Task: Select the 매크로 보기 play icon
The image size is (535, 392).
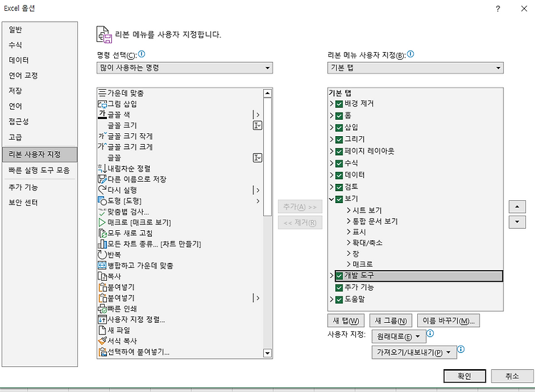Action: click(102, 222)
